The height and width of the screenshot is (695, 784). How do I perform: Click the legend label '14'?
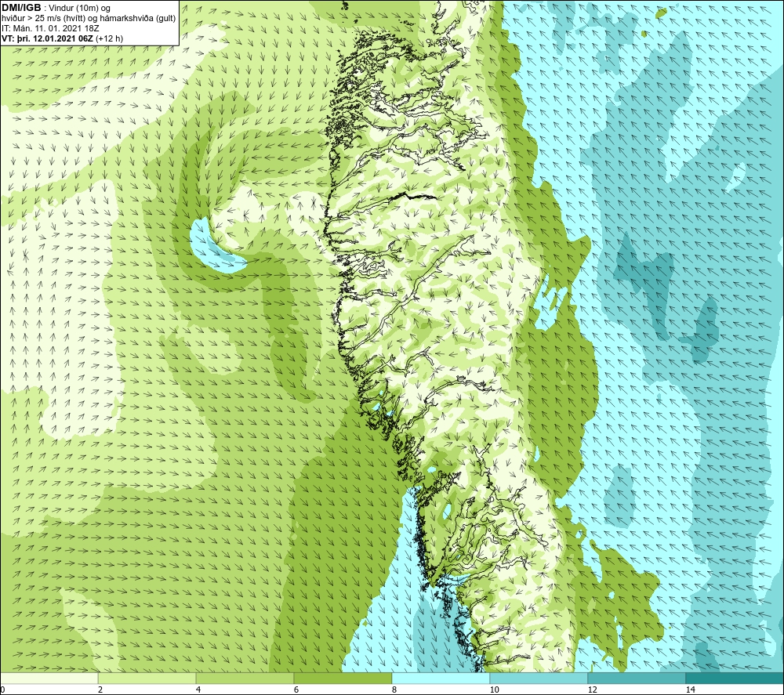pos(690,690)
